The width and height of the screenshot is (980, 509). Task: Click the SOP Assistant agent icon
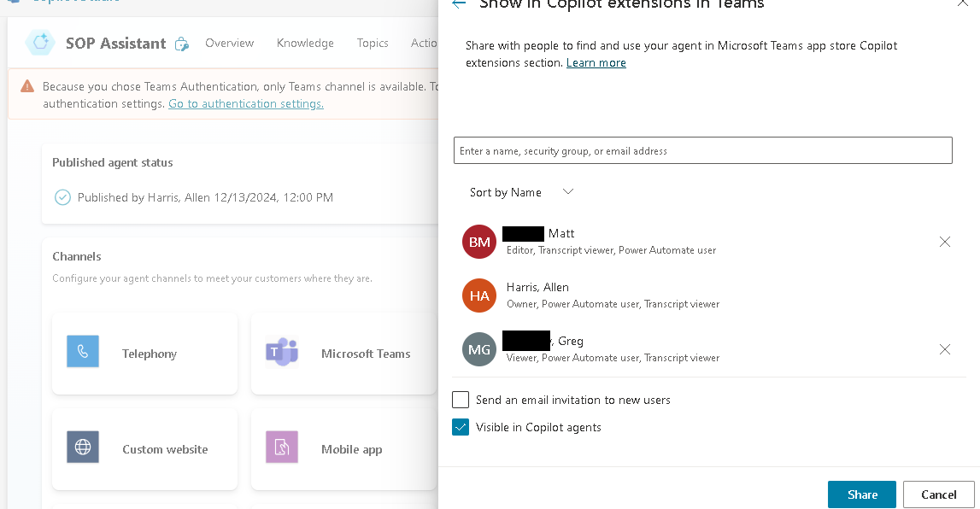pyautogui.click(x=41, y=43)
